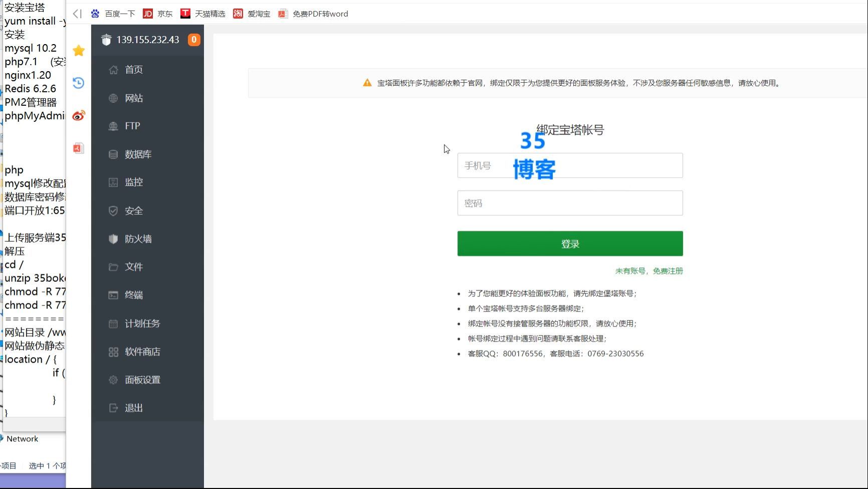
Task: Click the yellow star favorites icon
Action: [x=79, y=51]
